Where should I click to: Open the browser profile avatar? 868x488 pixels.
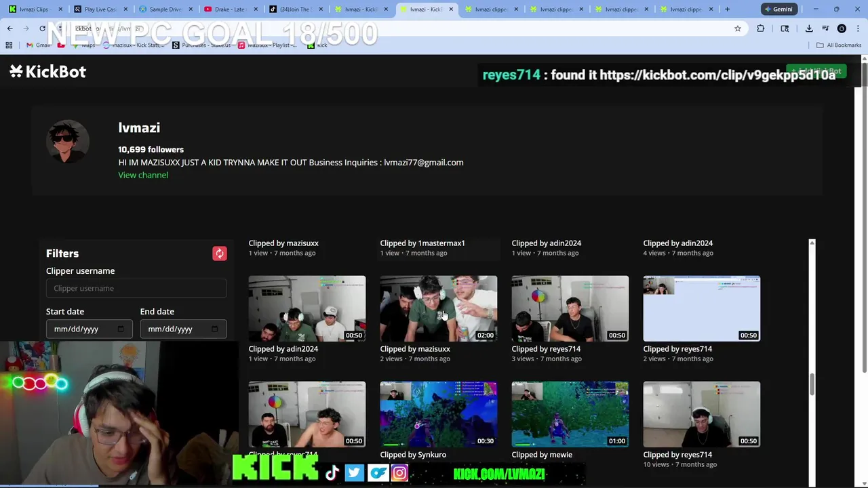[x=842, y=28]
